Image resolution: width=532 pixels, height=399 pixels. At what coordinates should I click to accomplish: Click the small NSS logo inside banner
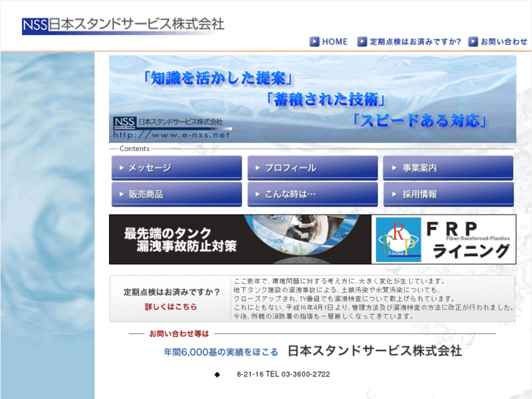click(124, 122)
